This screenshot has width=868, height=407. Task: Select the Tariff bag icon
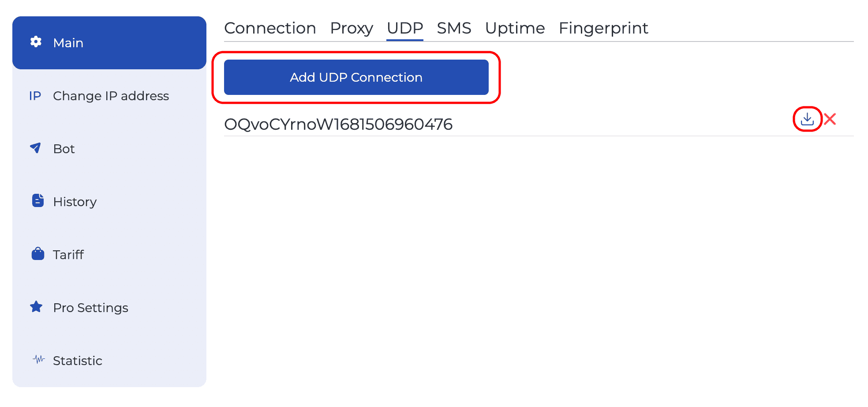pos(37,254)
